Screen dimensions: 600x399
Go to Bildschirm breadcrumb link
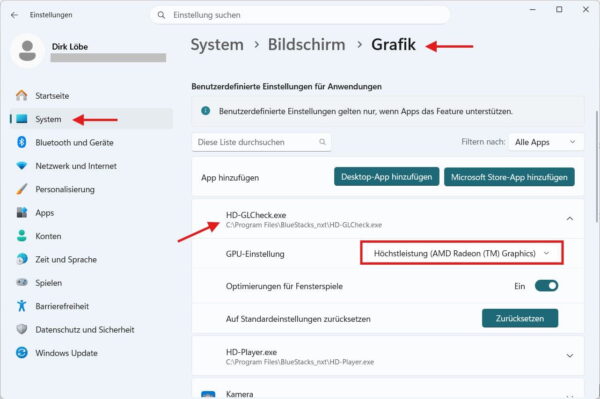307,45
